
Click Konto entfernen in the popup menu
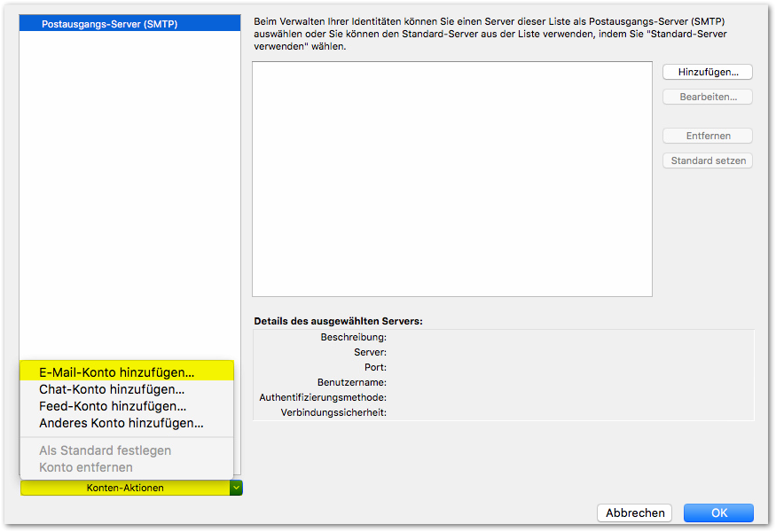click(x=86, y=467)
